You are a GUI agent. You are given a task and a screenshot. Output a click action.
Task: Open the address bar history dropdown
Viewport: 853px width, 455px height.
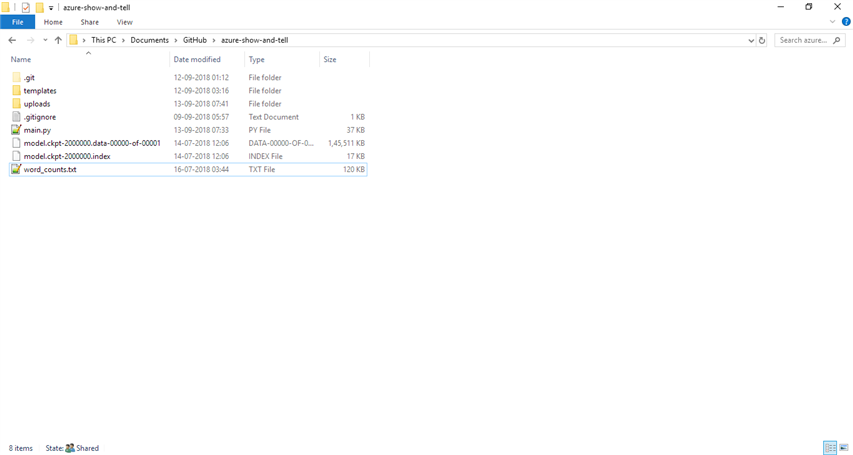coord(751,40)
